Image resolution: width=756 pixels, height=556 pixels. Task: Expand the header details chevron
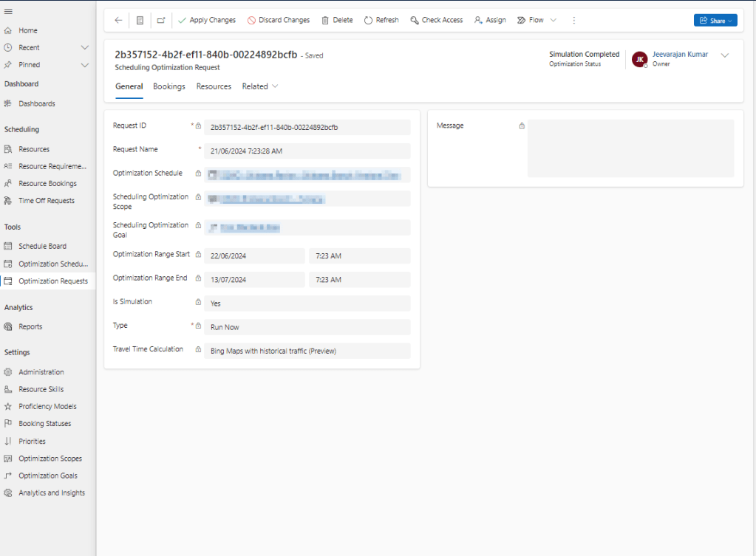[724, 55]
